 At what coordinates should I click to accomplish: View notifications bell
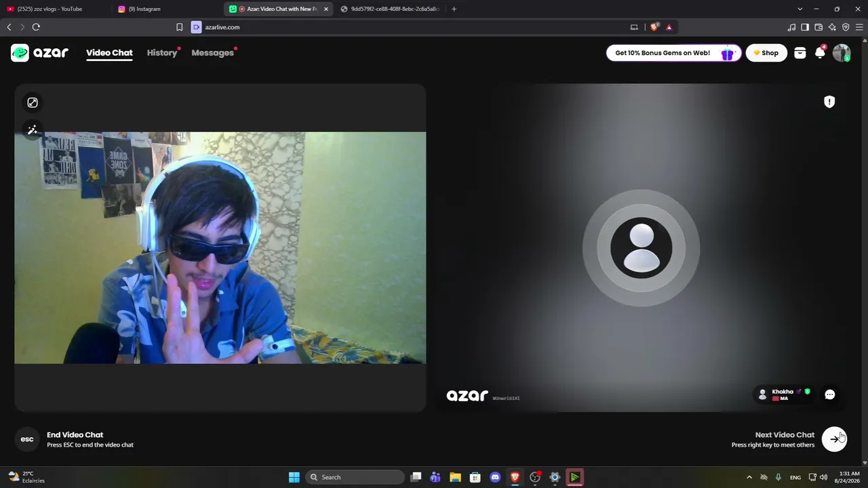coord(821,53)
